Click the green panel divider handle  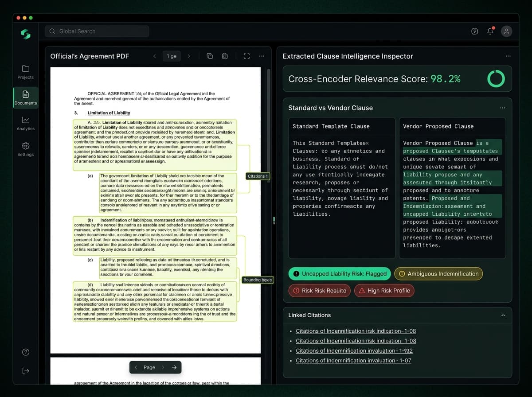tap(274, 220)
